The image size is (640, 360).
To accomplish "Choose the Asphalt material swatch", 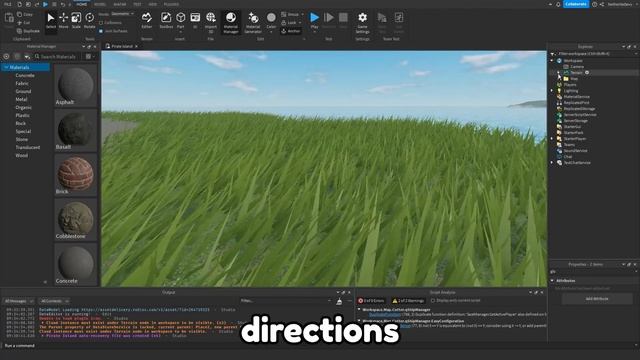I will coord(76,86).
